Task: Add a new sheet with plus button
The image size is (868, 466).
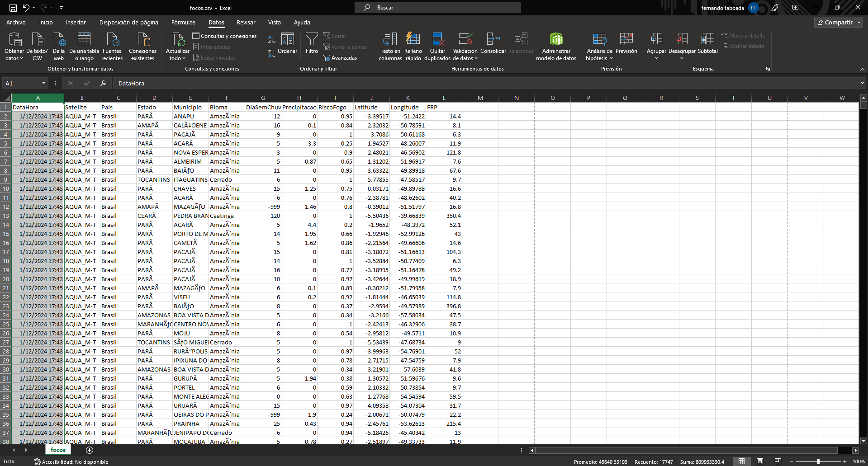Action: click(x=90, y=450)
